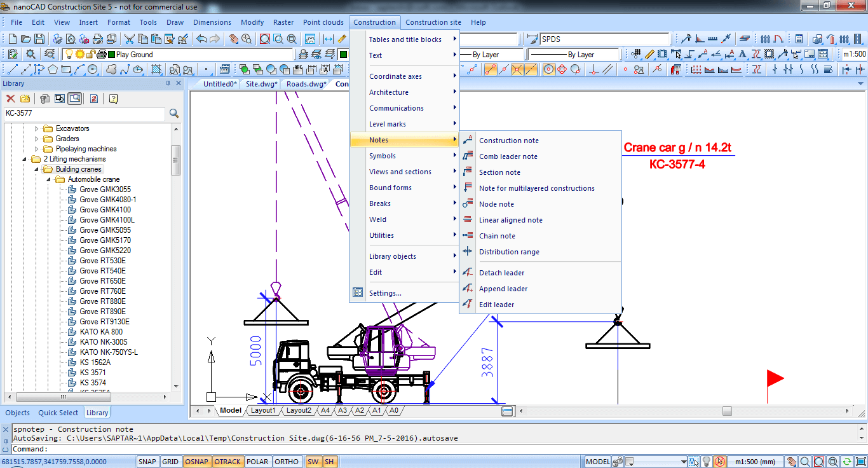Select the Rectangle drawing tool
The image size is (868, 468).
coord(66,69)
